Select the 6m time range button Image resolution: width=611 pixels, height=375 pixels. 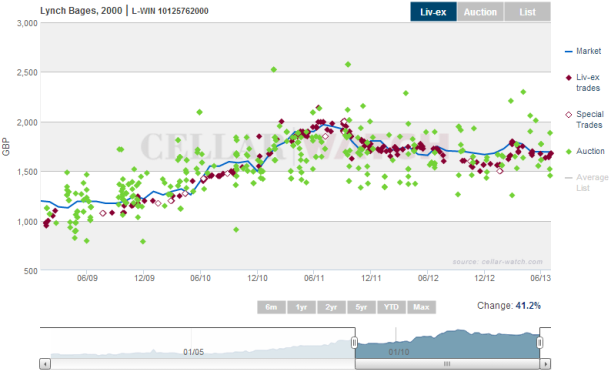[x=271, y=307]
